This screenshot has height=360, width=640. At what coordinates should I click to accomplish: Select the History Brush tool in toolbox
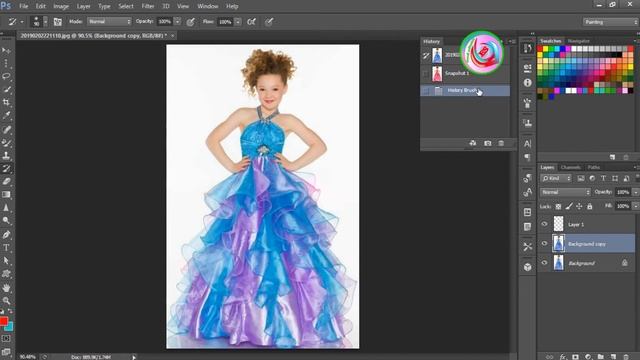click(x=6, y=169)
